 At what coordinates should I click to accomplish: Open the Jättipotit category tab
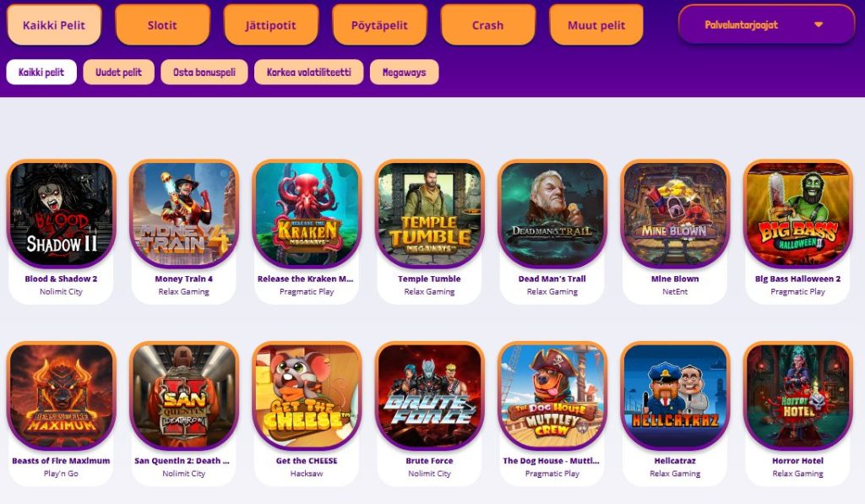(x=271, y=24)
